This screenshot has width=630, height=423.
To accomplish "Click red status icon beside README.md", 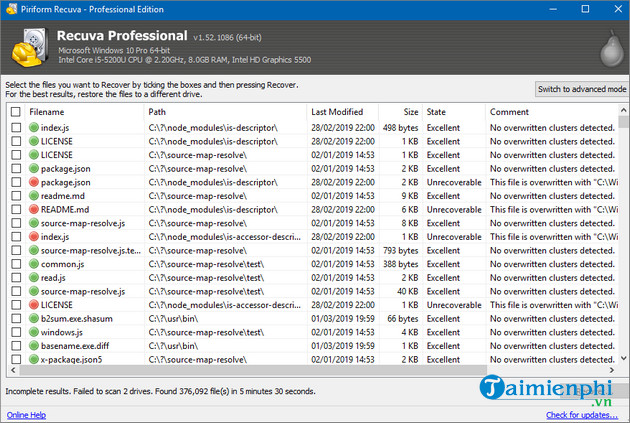I will tap(33, 210).
